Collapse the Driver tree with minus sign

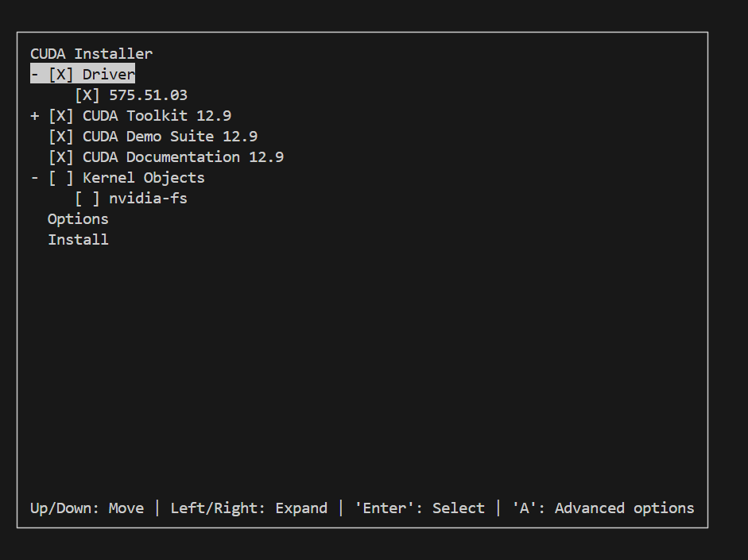pyautogui.click(x=35, y=75)
